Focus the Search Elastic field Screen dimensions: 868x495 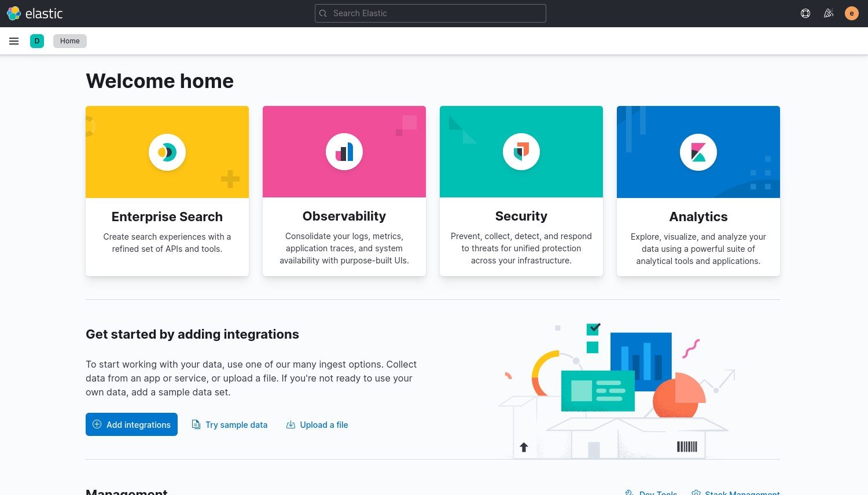pyautogui.click(x=431, y=13)
